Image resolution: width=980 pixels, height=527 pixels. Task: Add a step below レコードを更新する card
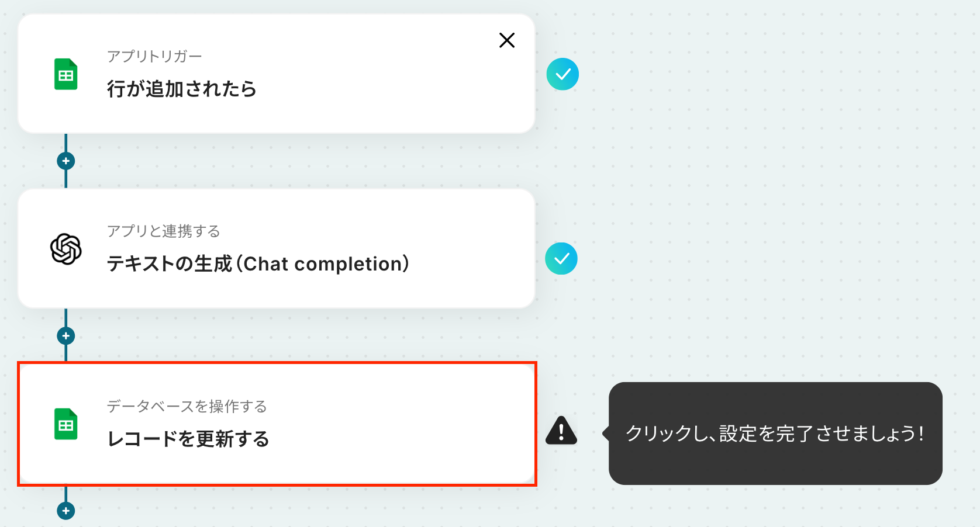[x=66, y=511]
